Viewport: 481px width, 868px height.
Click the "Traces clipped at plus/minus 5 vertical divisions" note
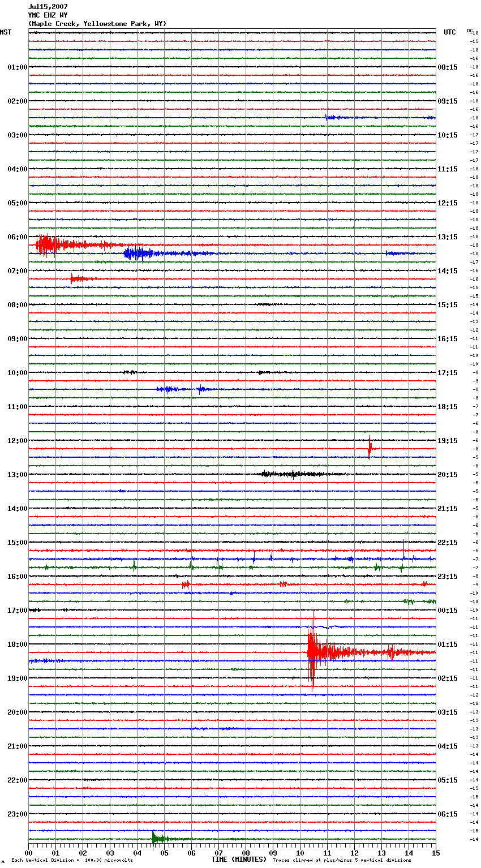click(x=342, y=861)
